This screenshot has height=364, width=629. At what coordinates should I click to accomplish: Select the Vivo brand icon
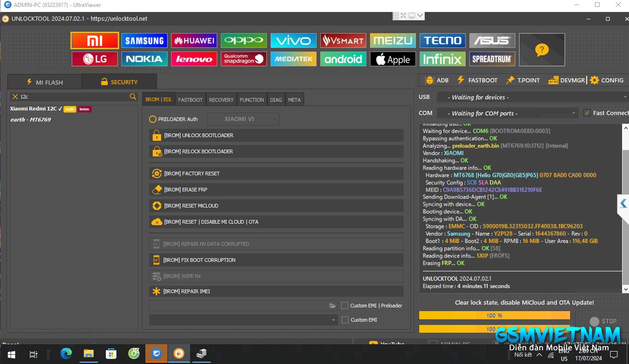pyautogui.click(x=294, y=40)
